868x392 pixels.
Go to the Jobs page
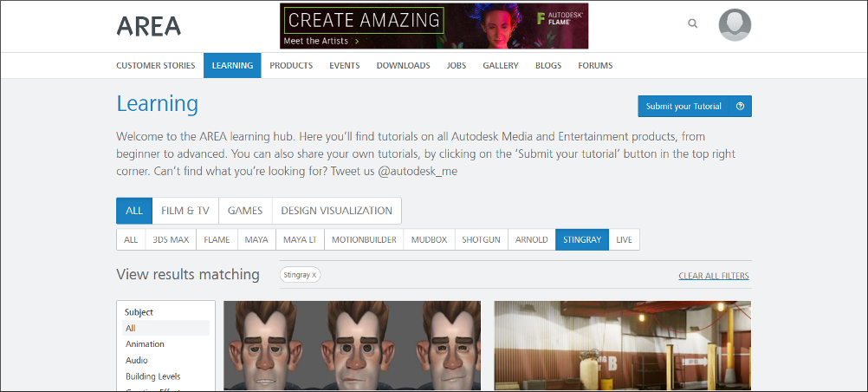click(x=457, y=65)
